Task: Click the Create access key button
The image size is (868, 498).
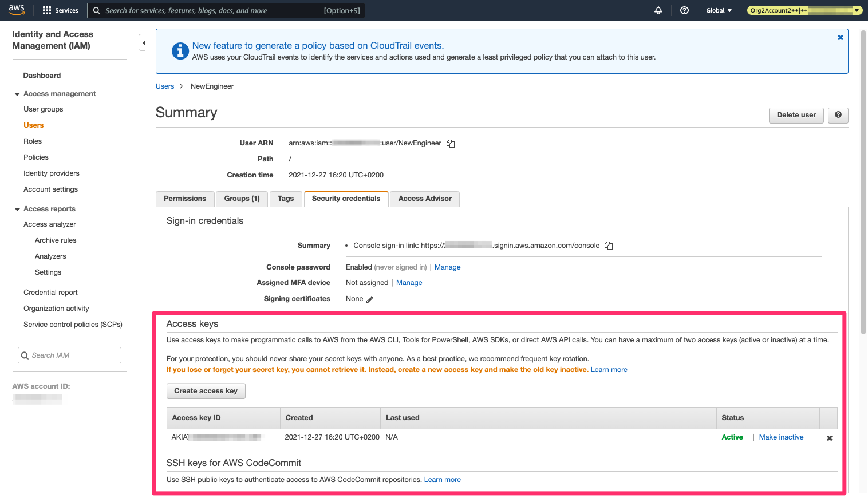Action: point(206,391)
